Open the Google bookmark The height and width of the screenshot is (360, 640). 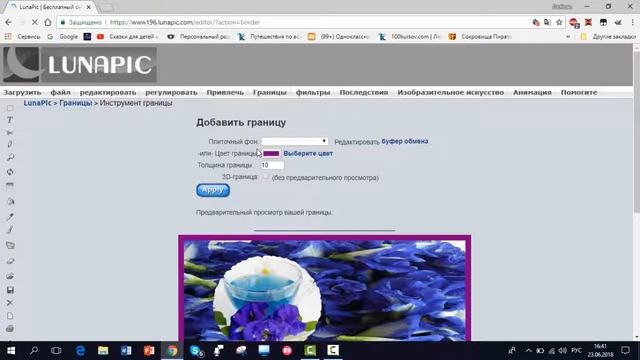pos(62,37)
